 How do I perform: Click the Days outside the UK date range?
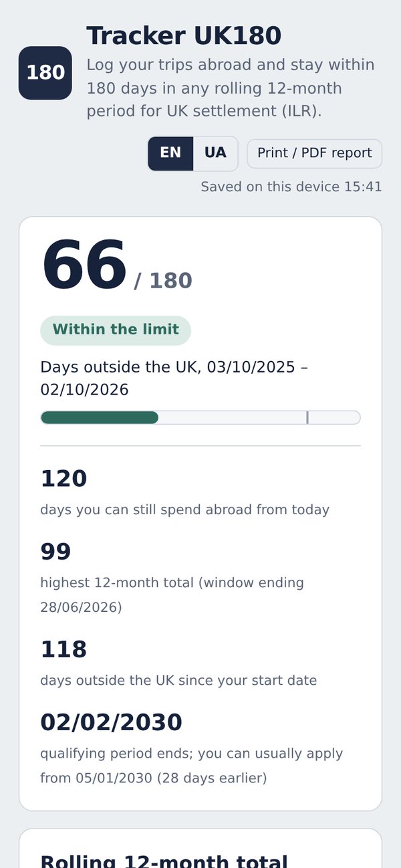click(x=174, y=378)
